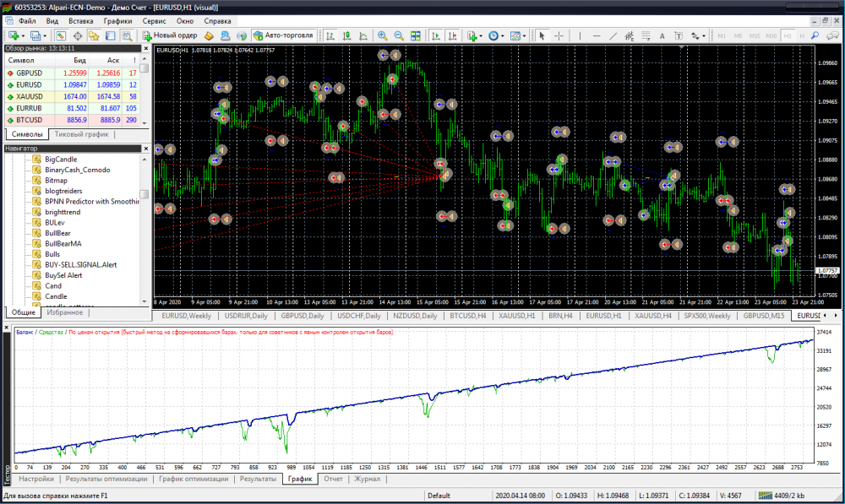The width and height of the screenshot is (845, 504).
Task: Toggle auto scroll chart icon
Action: pyautogui.click(x=436, y=35)
